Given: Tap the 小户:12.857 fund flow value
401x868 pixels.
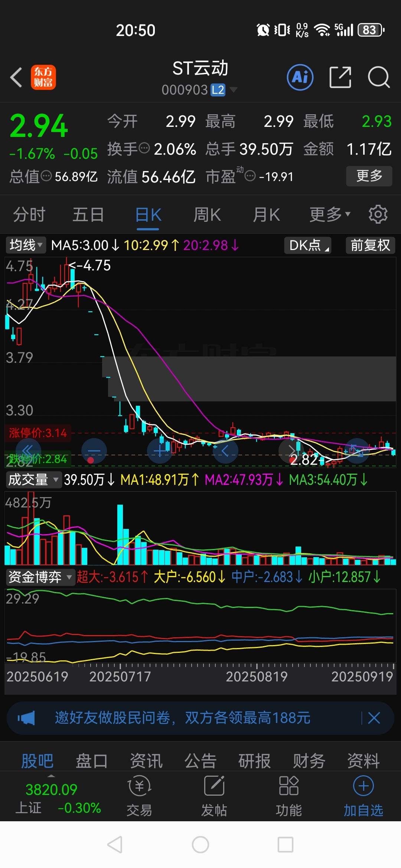Looking at the screenshot, I should [345, 577].
